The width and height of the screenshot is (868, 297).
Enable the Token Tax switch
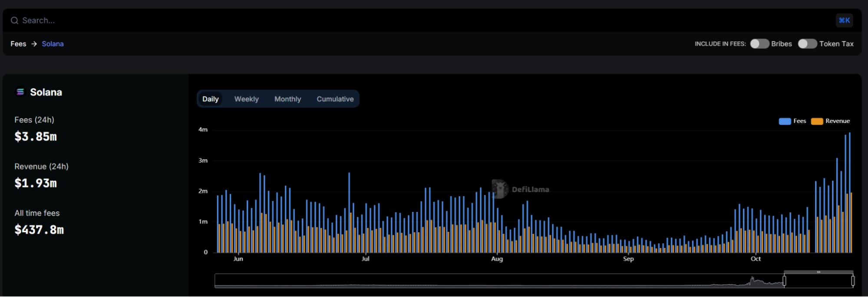click(x=807, y=44)
